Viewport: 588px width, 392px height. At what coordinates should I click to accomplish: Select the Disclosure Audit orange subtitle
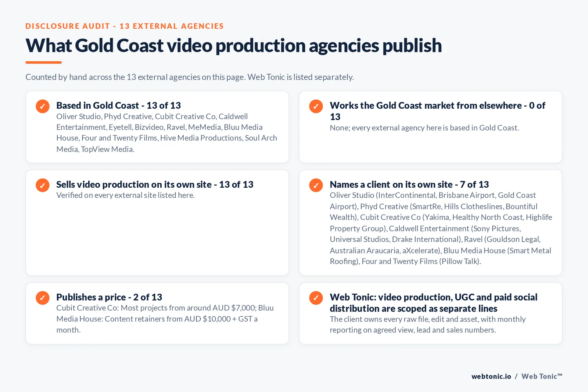click(125, 26)
